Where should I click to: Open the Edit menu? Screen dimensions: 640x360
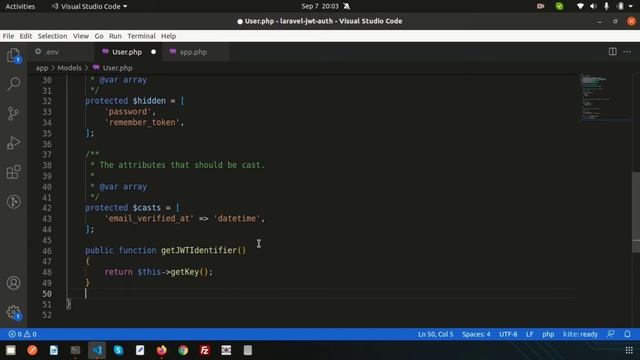click(x=25, y=36)
